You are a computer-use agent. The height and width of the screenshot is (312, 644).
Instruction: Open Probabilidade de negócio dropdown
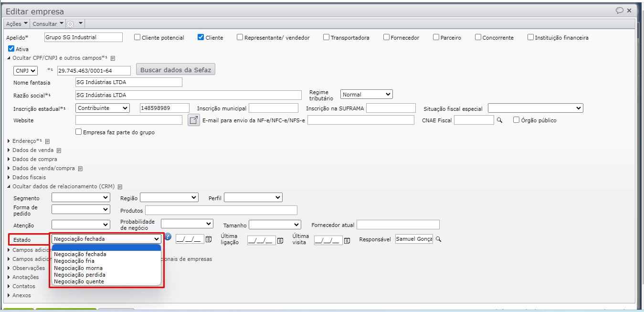[187, 224]
